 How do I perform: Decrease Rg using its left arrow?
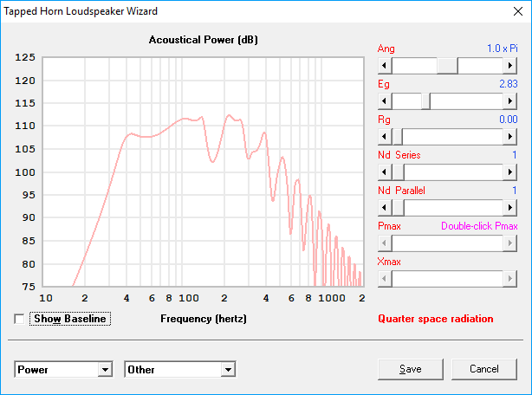click(x=385, y=137)
